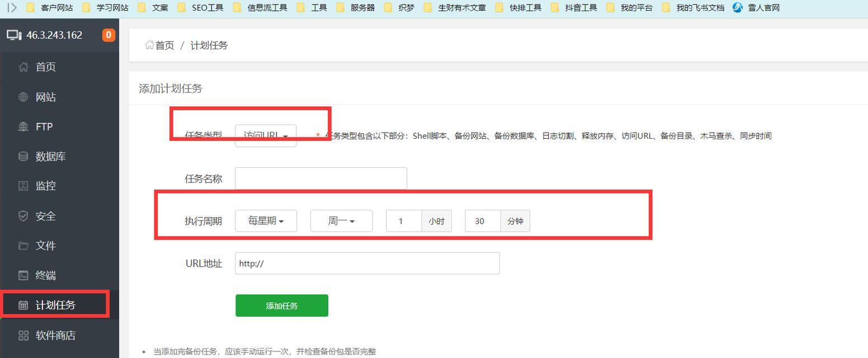Image resolution: width=868 pixels, height=358 pixels.
Task: Open the 首页 home panel in sidebar
Action: (45, 67)
